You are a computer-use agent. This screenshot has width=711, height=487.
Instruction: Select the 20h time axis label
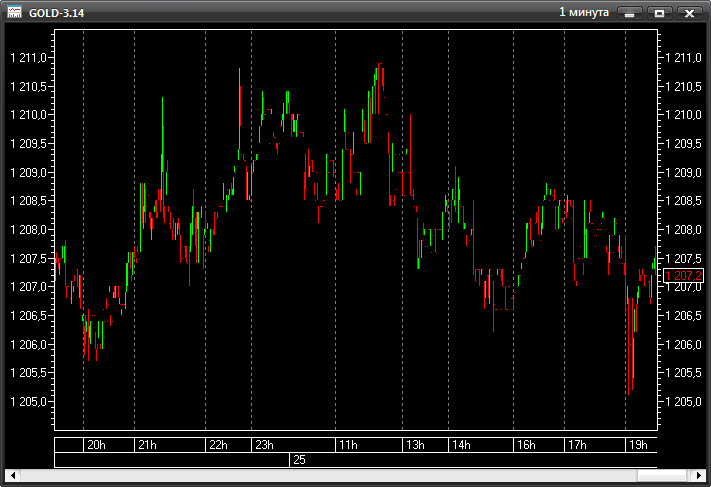point(96,445)
